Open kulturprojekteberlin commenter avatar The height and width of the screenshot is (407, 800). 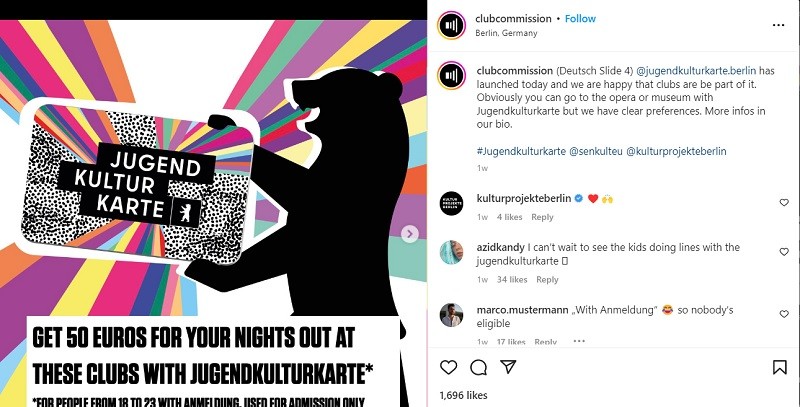452,204
